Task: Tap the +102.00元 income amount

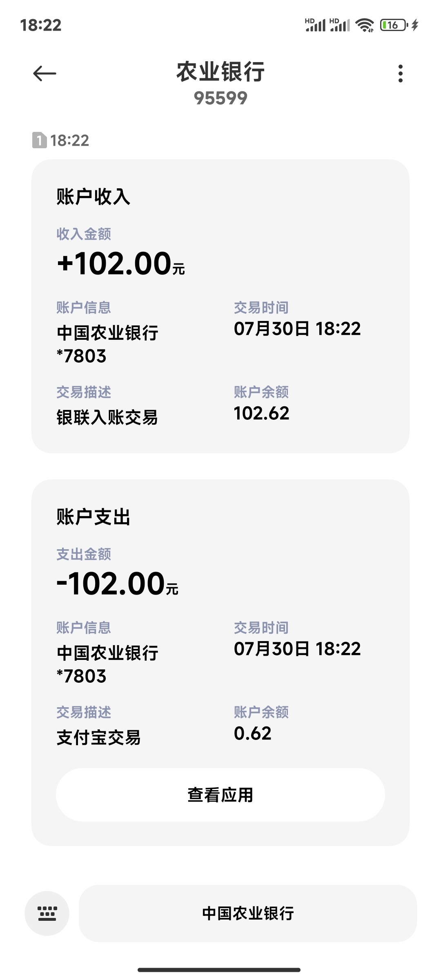Action: coord(121,263)
